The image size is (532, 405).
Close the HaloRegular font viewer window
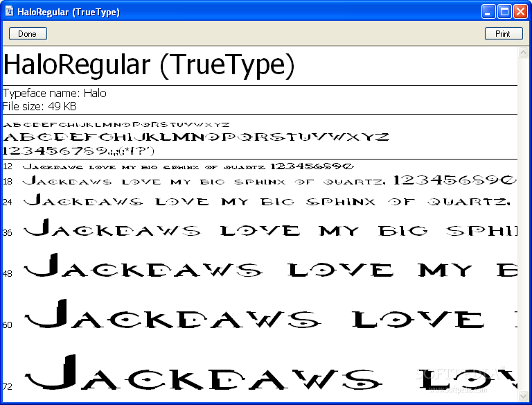tap(520, 12)
